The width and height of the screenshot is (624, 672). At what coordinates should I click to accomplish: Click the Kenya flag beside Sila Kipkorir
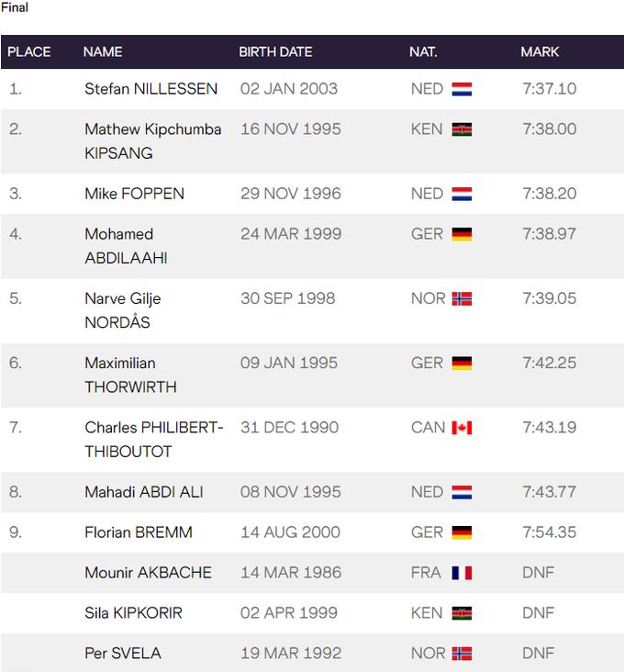coord(462,613)
